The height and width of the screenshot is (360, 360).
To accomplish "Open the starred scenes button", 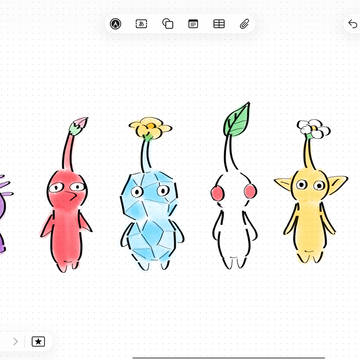I will pos(38,341).
